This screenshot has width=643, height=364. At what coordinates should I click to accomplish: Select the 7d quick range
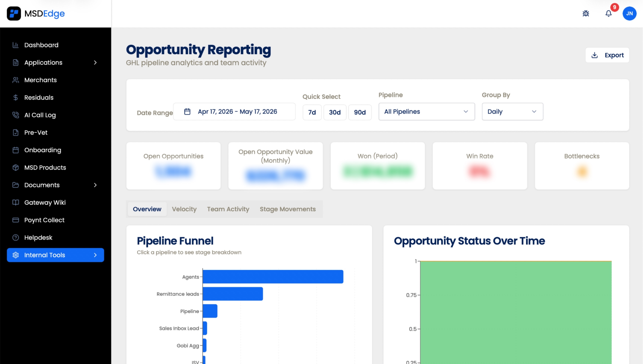pos(312,112)
